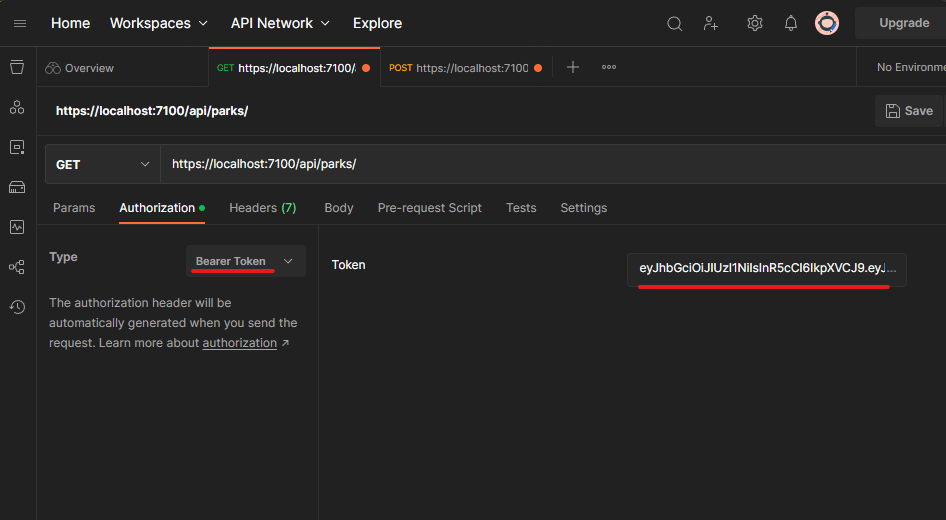The image size is (946, 520).
Task: Open the notifications bell
Action: [790, 24]
